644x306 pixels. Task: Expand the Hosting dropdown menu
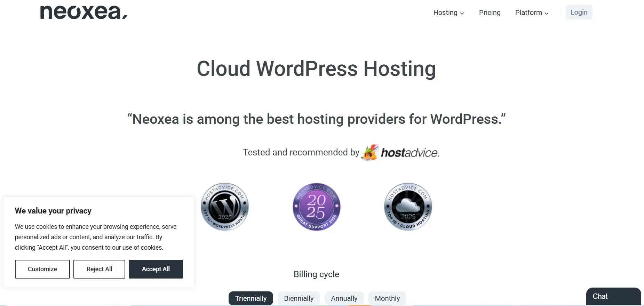tap(448, 13)
